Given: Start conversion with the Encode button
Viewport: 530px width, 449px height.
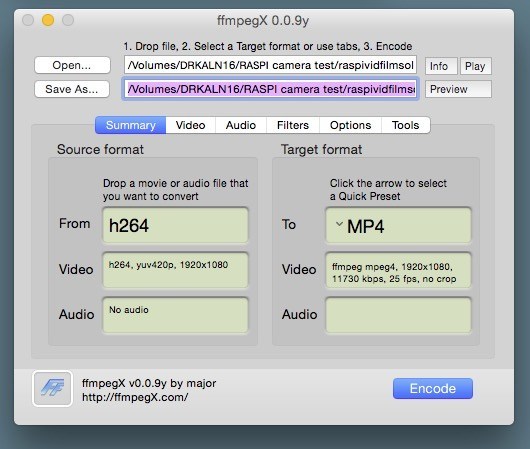Looking at the screenshot, I should (433, 388).
